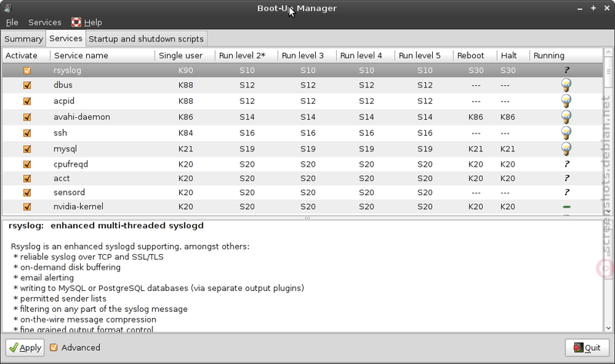The width and height of the screenshot is (615, 364).
Task: Select the rsyslog service row
Action: [x=302, y=70]
